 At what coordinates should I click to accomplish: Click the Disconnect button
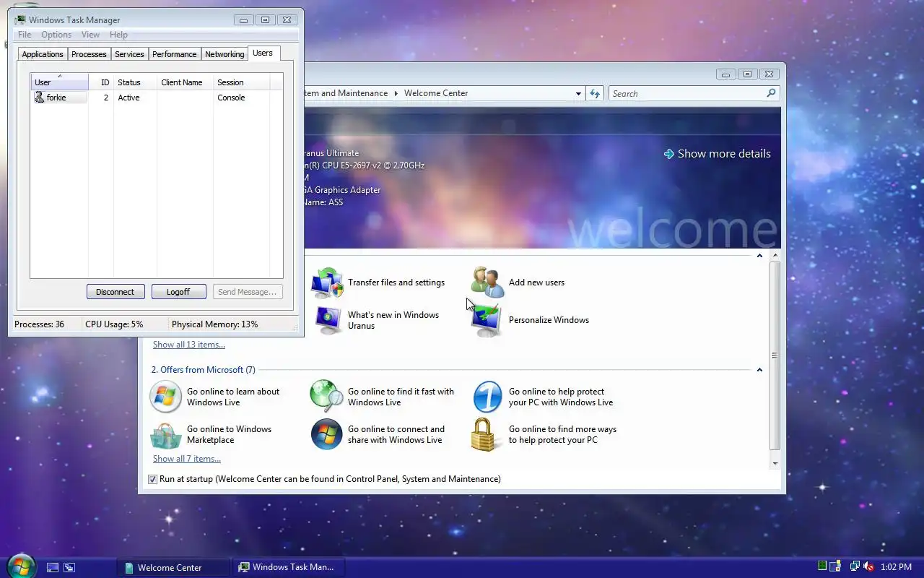(x=115, y=292)
